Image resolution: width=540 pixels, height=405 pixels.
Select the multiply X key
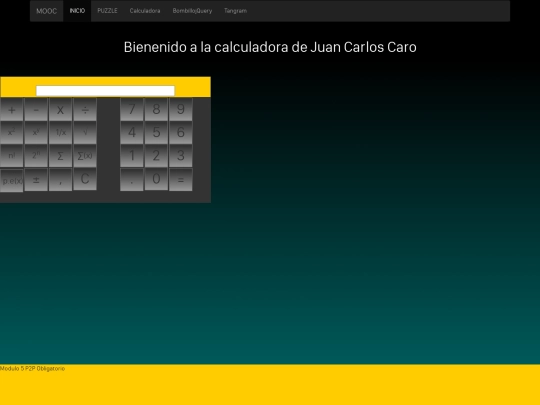(60, 110)
